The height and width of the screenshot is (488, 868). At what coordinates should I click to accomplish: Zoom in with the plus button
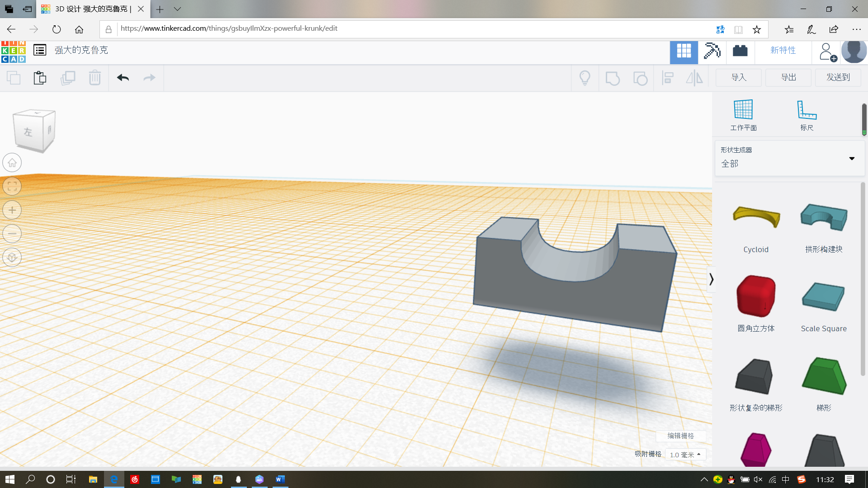[x=12, y=210]
